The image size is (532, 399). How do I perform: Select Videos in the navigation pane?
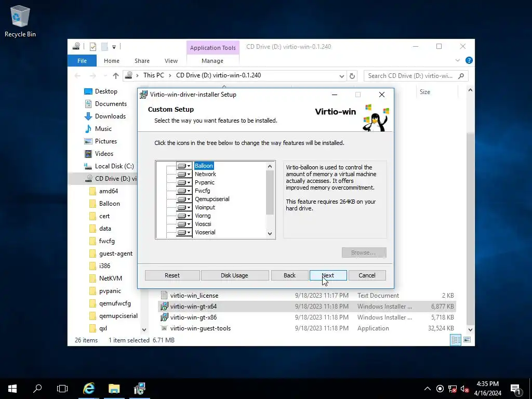point(104,154)
